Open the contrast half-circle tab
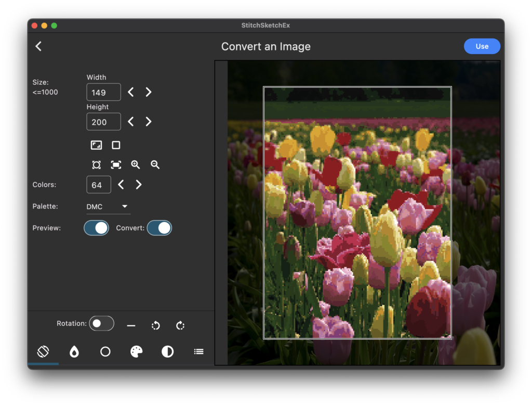 pyautogui.click(x=167, y=352)
